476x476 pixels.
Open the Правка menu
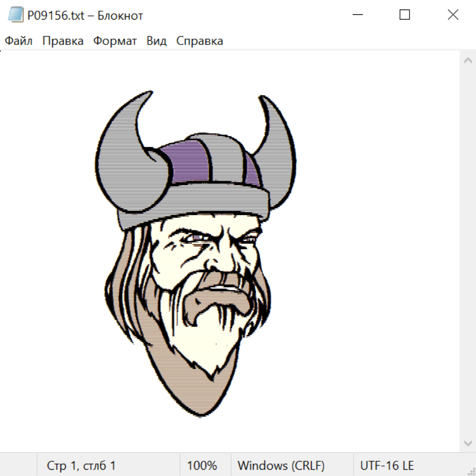[x=62, y=41]
